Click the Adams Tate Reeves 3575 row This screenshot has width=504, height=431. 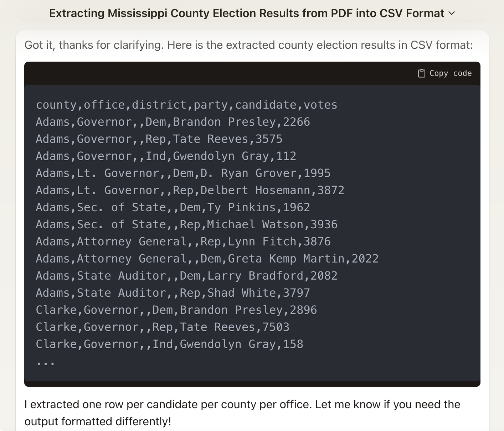[159, 139]
